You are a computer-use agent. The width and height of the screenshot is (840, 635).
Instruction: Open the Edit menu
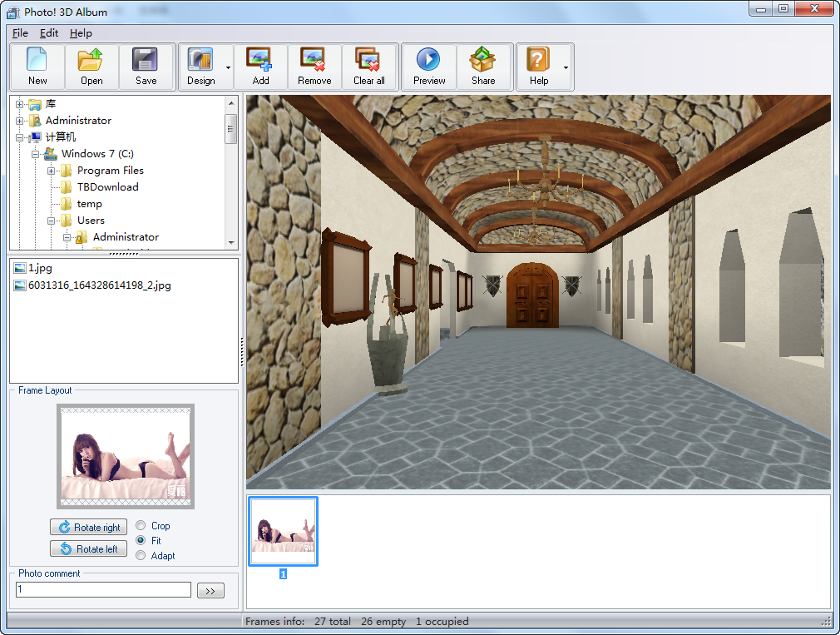coord(49,33)
